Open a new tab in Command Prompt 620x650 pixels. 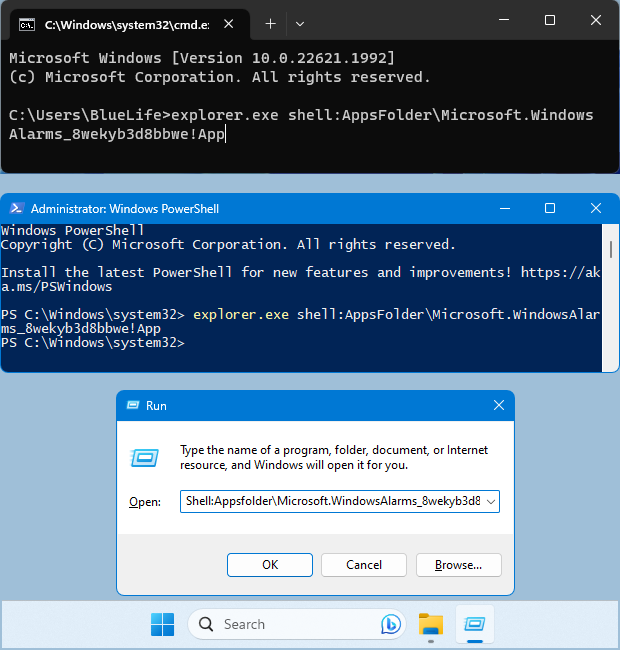tap(270, 23)
